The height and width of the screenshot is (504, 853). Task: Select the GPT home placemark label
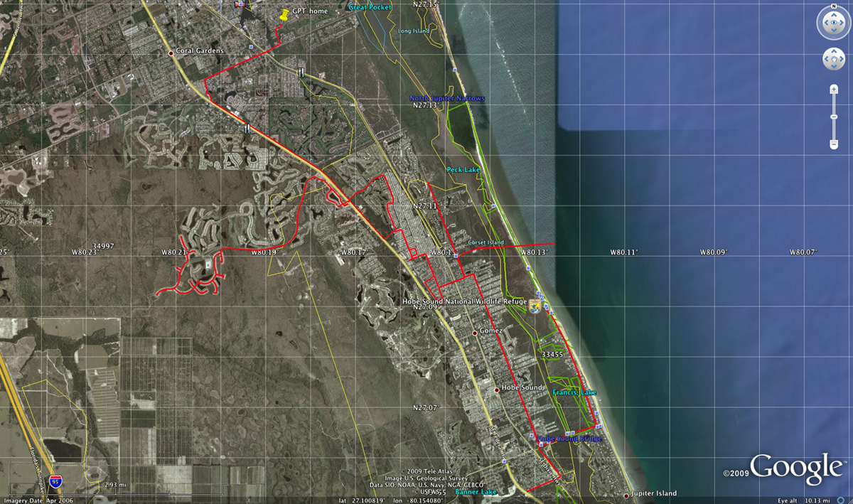(x=310, y=11)
